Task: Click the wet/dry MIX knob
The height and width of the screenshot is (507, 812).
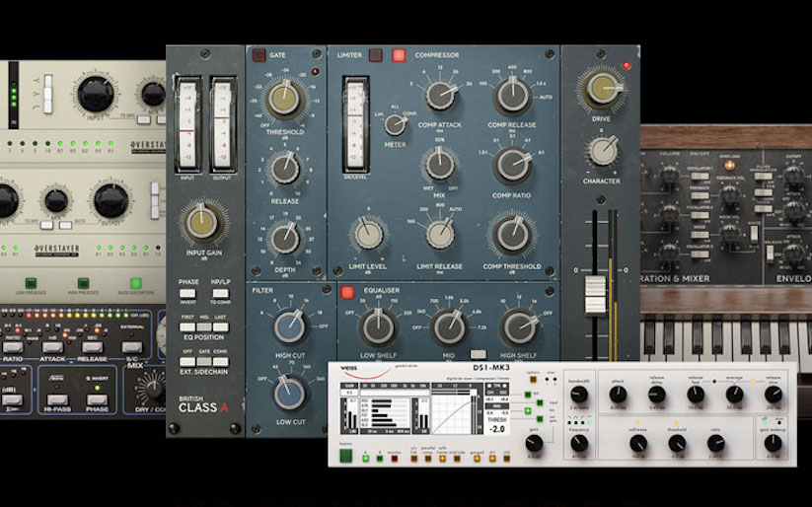Action: tap(440, 164)
